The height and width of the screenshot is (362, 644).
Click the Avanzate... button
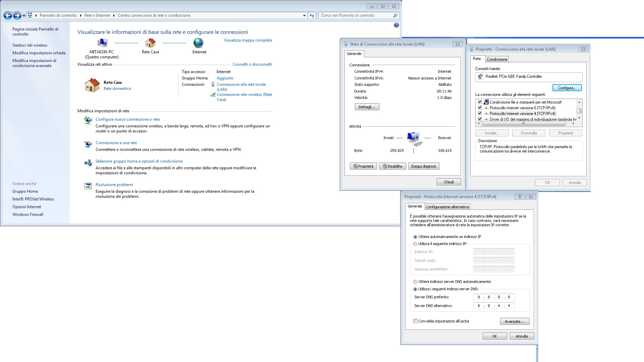click(515, 321)
